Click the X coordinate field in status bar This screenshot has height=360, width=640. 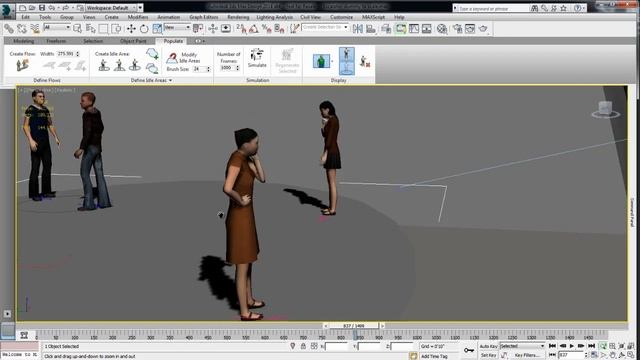(336, 346)
